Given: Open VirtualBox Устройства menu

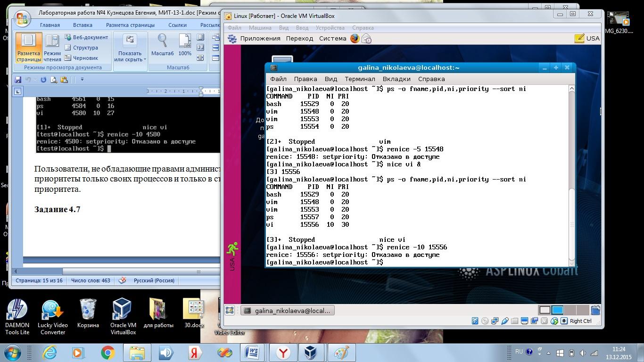Looking at the screenshot, I should (330, 28).
